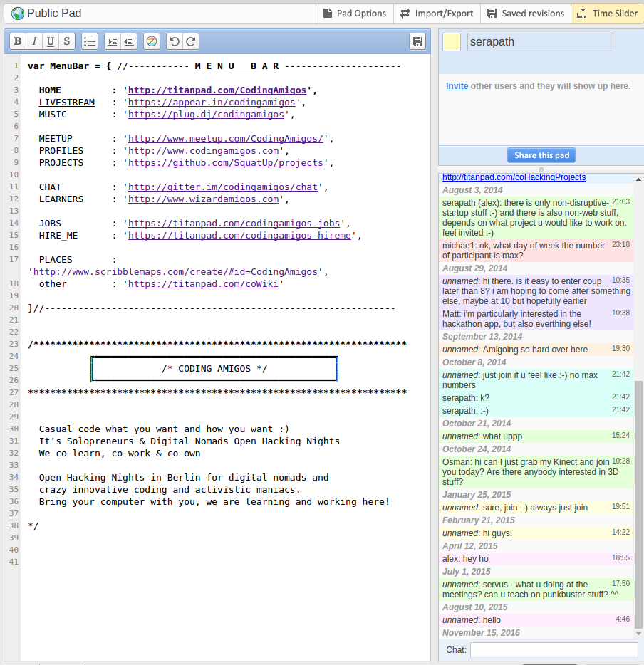This screenshot has height=665, width=644.
Task: Click the 'Casual code what you want' line
Action: [x=164, y=429]
